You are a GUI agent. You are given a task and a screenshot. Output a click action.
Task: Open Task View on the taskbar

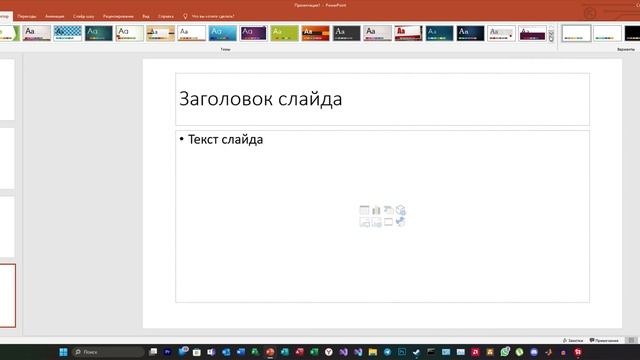tap(153, 352)
